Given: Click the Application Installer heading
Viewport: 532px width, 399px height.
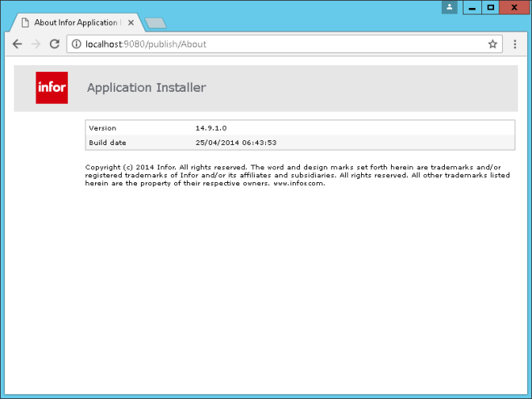Looking at the screenshot, I should click(146, 88).
